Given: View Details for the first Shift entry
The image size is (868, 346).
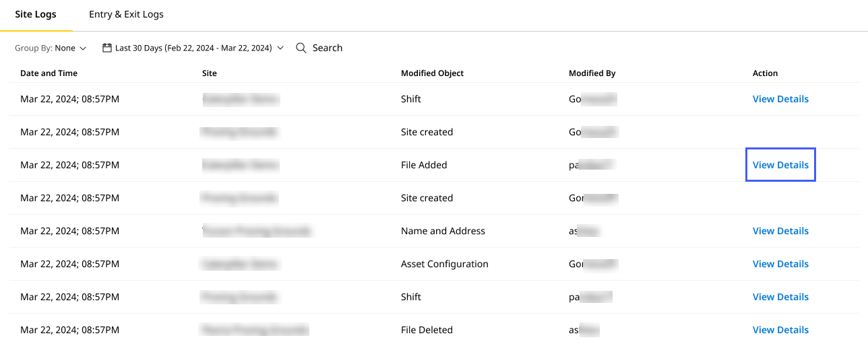Looking at the screenshot, I should coord(780,99).
